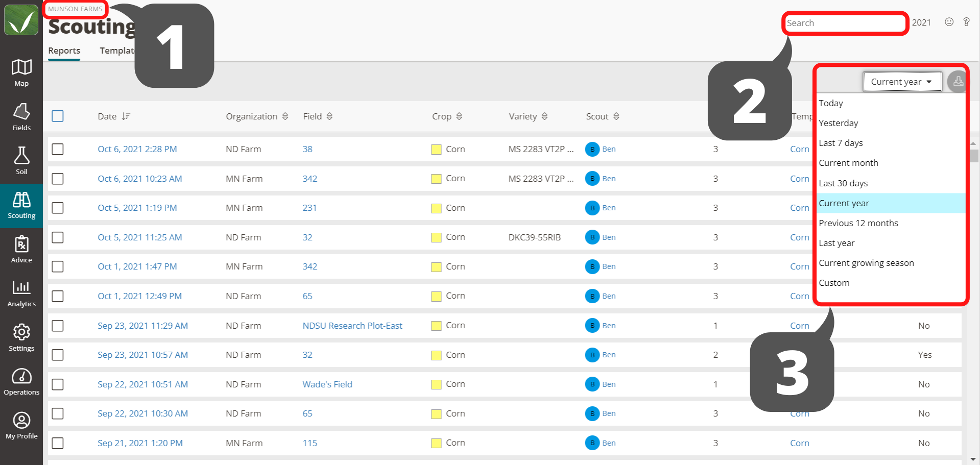Click the smiley feedback icon
This screenshot has height=465, width=980.
[949, 22]
